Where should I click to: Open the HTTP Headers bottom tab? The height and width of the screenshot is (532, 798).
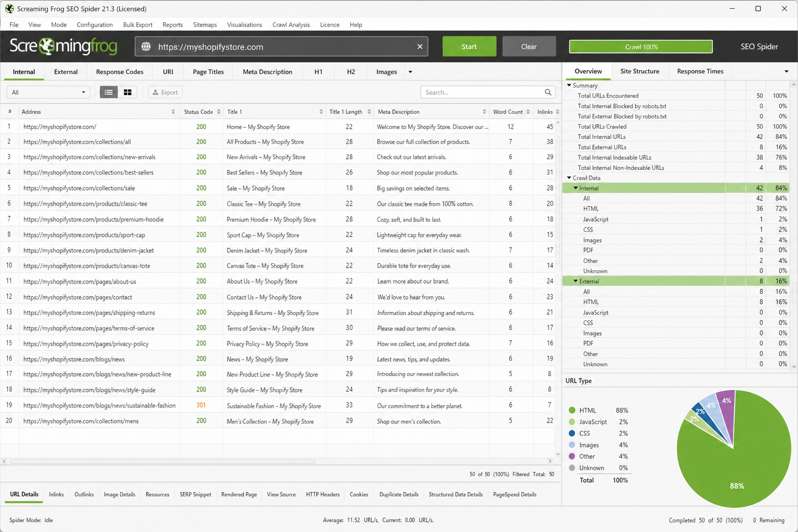(x=323, y=494)
